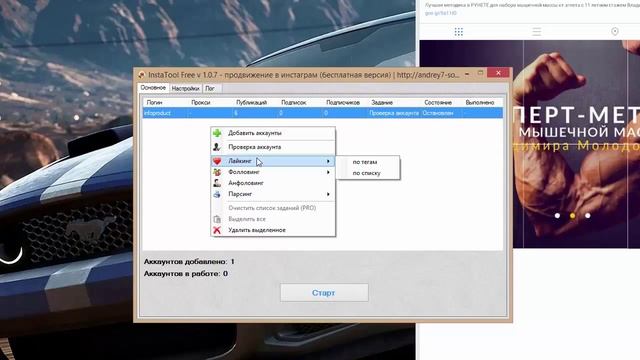Click the unfollowing person icon
640x360 pixels.
[217, 183]
